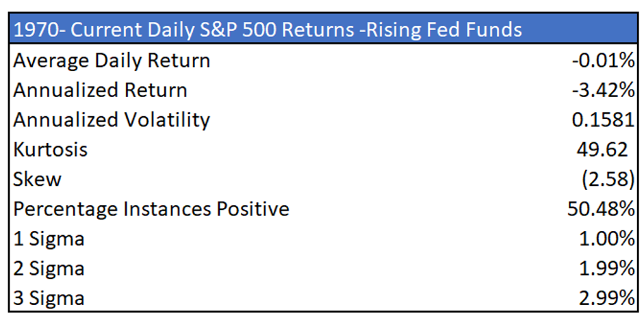Viewport: 644px width, 320px height.
Task: Click the -0.01% value cell
Action: (x=604, y=60)
